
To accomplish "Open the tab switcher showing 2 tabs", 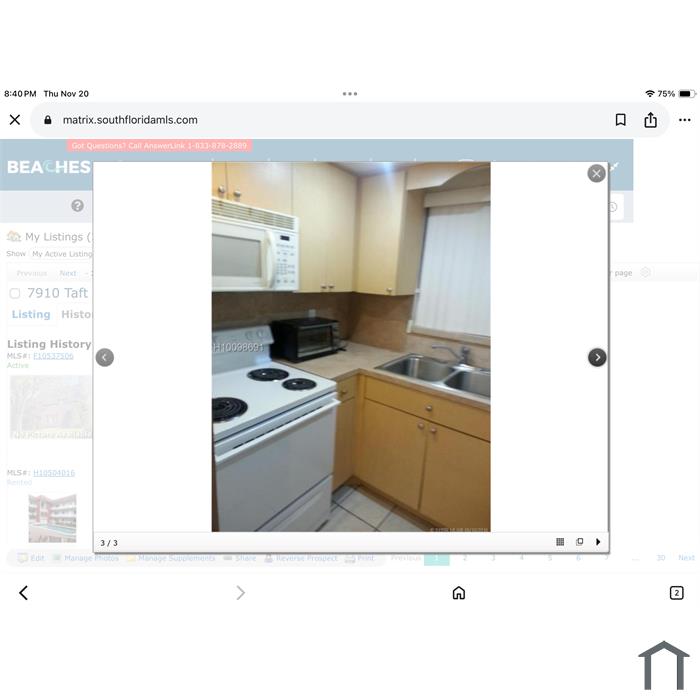I will 676,593.
